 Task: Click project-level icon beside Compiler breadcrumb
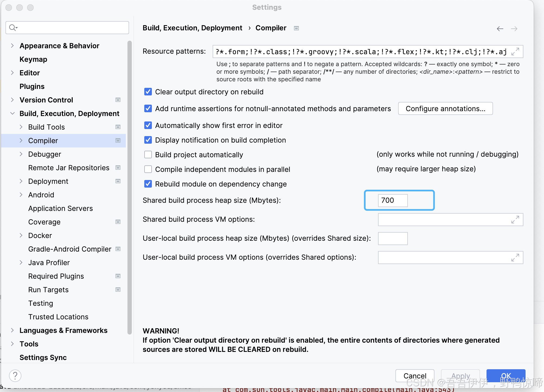coord(296,28)
